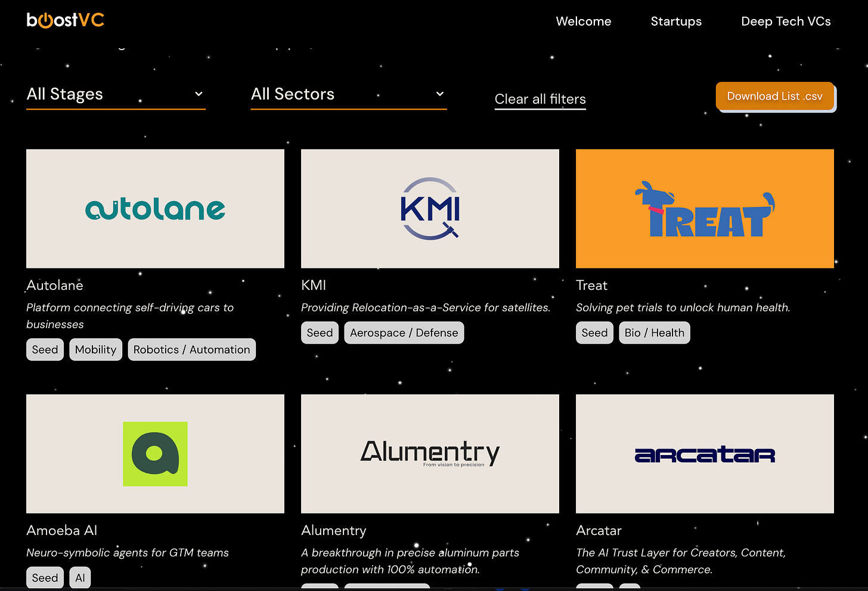The width and height of the screenshot is (868, 591).
Task: Select the Seed tag under Amoeba AI
Action: tap(45, 578)
